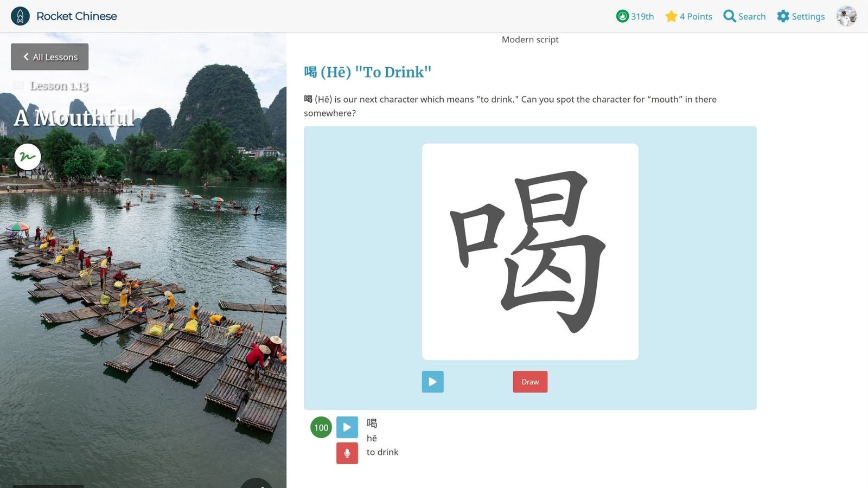Click the red microphone record button
Viewport: 868px width, 488px height.
pyautogui.click(x=347, y=453)
